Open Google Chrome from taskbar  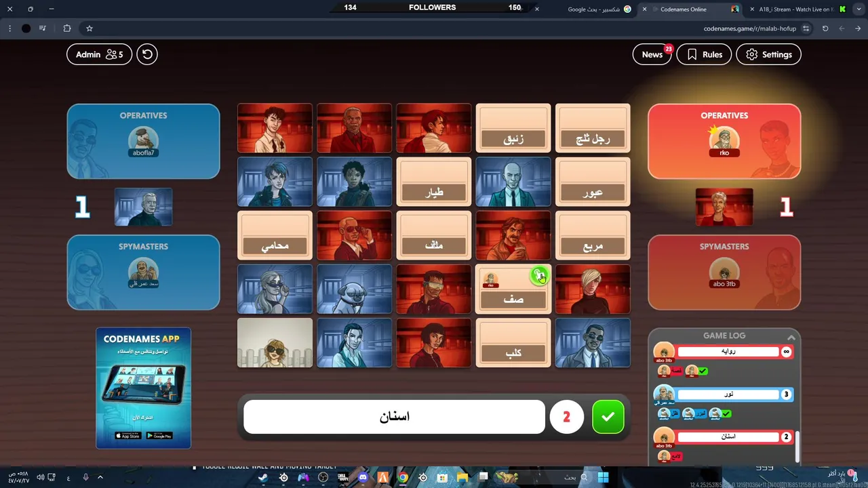click(403, 478)
